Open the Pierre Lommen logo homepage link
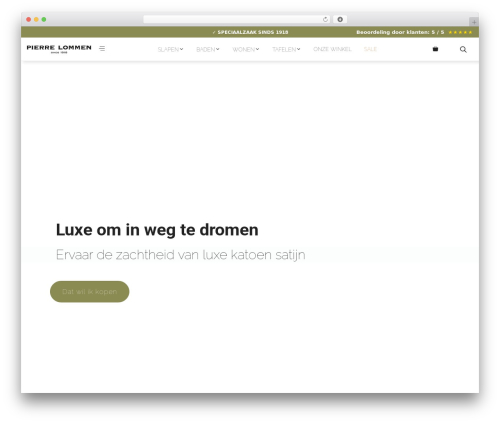Image resolution: width=500 pixels, height=423 pixels. pyautogui.click(x=59, y=49)
